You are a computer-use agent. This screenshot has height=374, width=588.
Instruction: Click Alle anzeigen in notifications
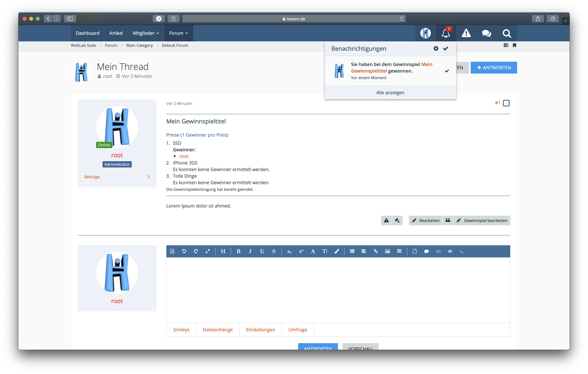click(390, 93)
